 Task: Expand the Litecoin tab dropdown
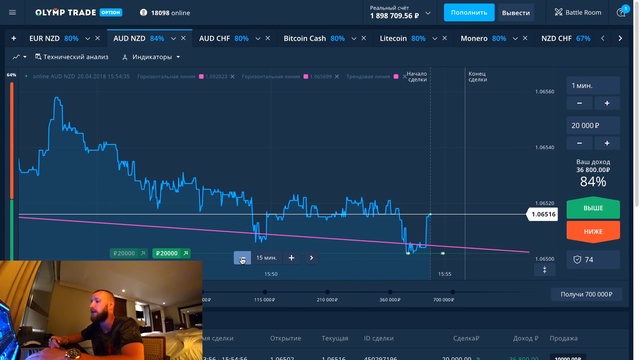pyautogui.click(x=434, y=38)
